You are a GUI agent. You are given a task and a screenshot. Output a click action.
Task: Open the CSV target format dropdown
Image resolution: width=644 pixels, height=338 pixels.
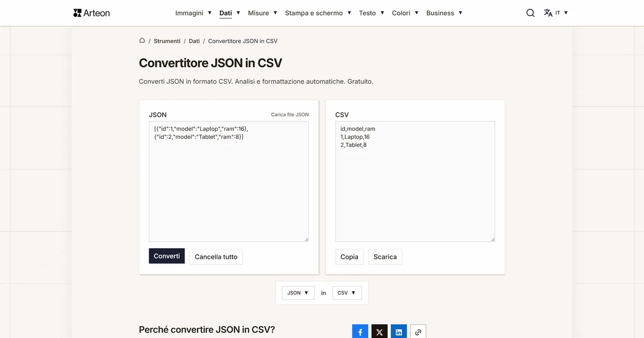347,293
